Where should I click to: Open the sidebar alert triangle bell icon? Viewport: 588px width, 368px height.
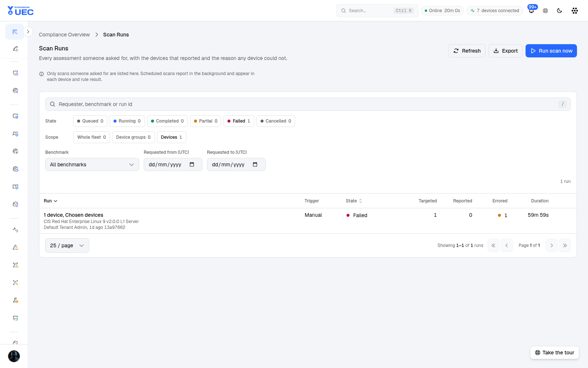(15, 247)
